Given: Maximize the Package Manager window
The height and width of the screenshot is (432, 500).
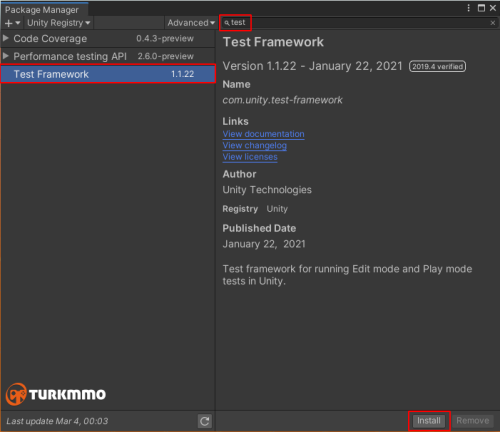Looking at the screenshot, I should 481,8.
